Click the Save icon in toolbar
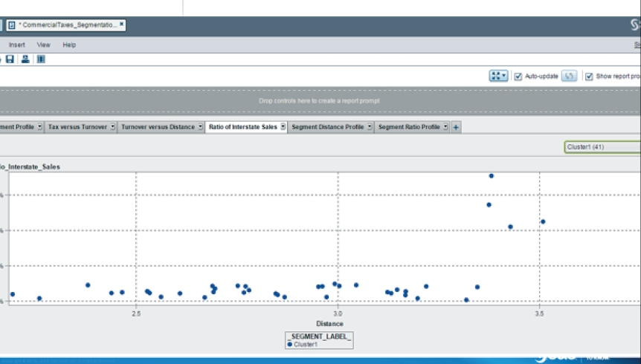Image resolution: width=641 pixels, height=364 pixels. [10, 59]
